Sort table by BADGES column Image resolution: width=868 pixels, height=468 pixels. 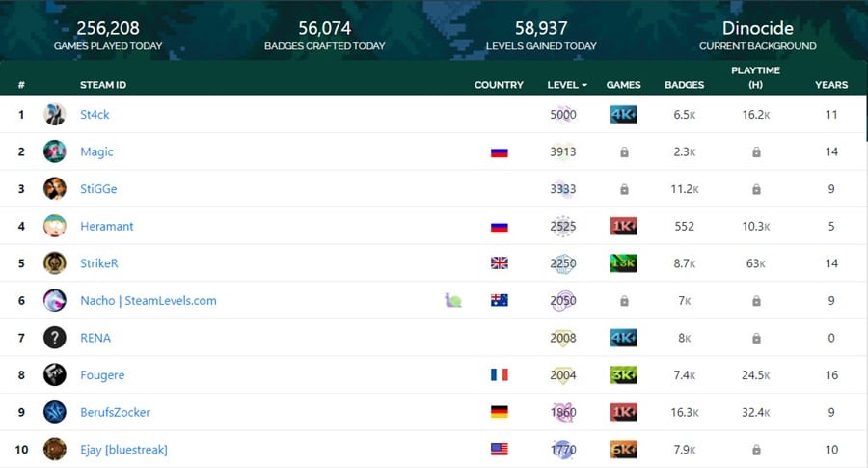(684, 85)
